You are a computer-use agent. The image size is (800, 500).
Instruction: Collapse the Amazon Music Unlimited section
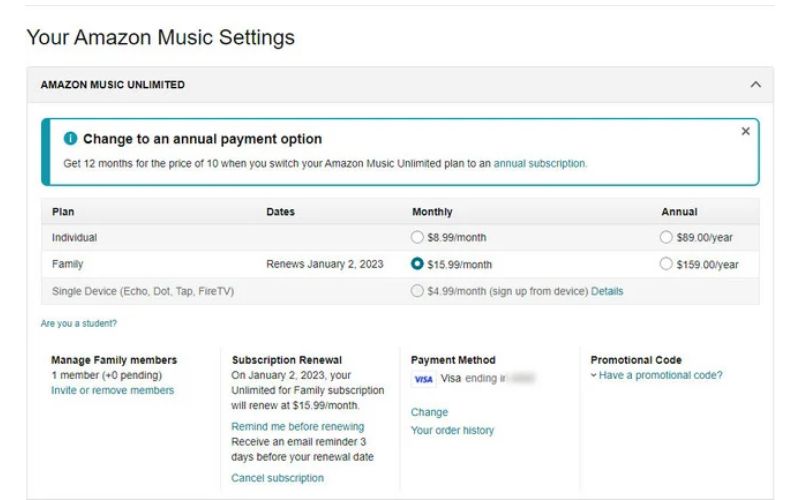pos(755,85)
